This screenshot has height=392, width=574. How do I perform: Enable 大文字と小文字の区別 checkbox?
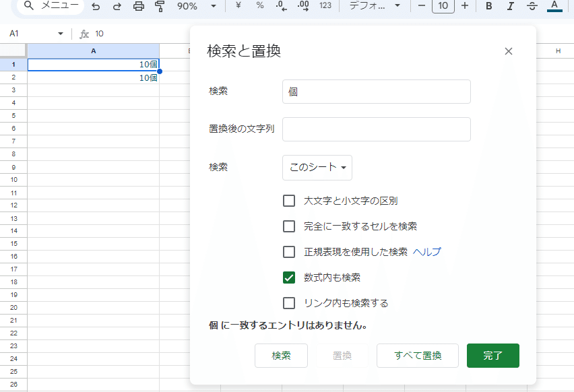coord(289,201)
